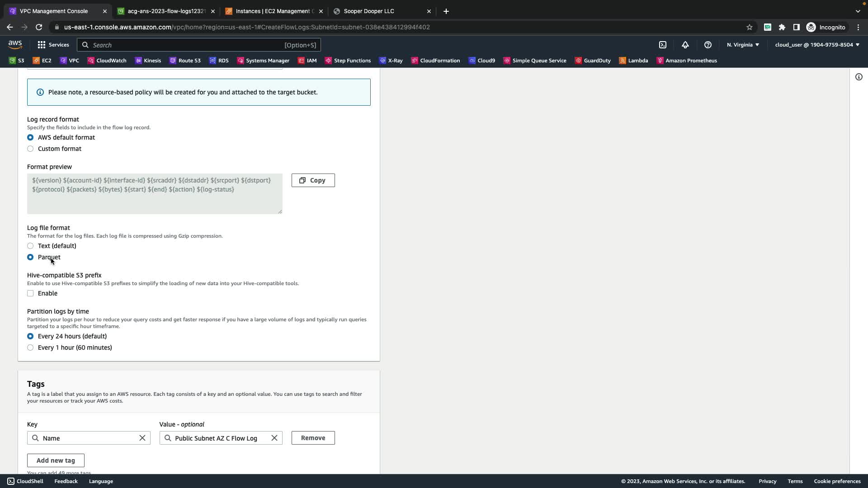Open the CloudWatch bookmark shortcut
This screenshot has width=868, height=488.
point(107,61)
